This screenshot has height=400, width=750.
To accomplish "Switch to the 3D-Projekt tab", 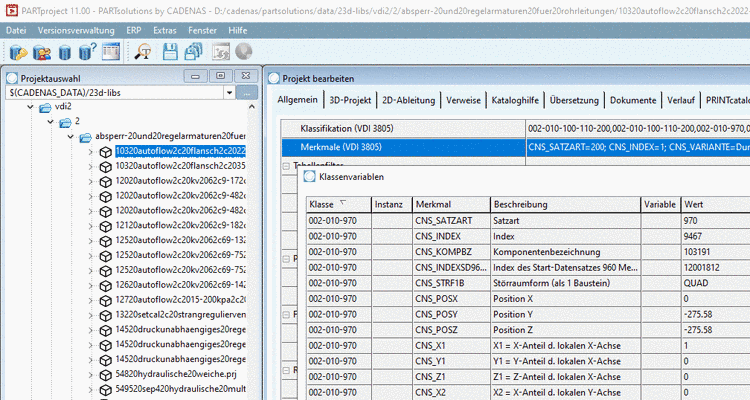I will coord(350,100).
